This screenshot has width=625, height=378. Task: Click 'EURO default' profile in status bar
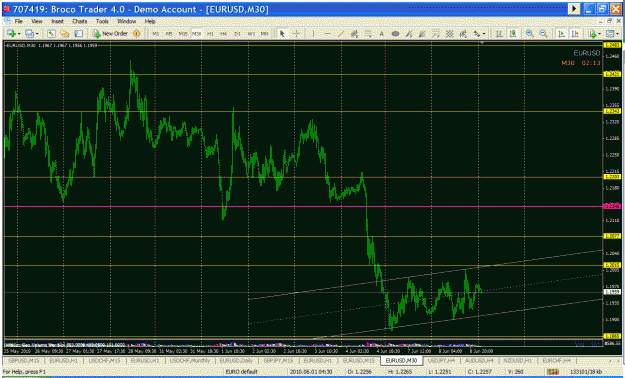[x=242, y=372]
